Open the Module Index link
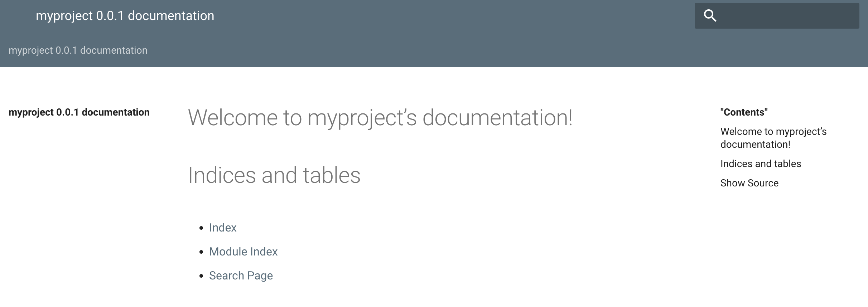Image resolution: width=868 pixels, height=307 pixels. point(243,252)
